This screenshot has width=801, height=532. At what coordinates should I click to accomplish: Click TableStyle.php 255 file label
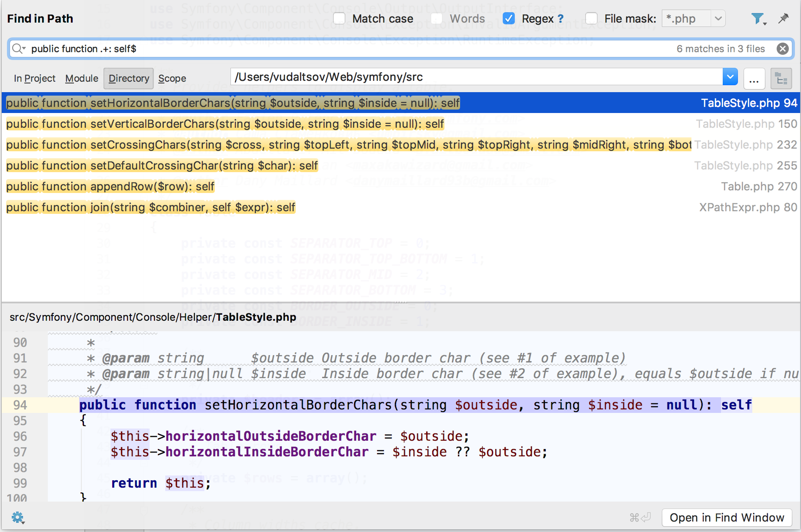(746, 166)
